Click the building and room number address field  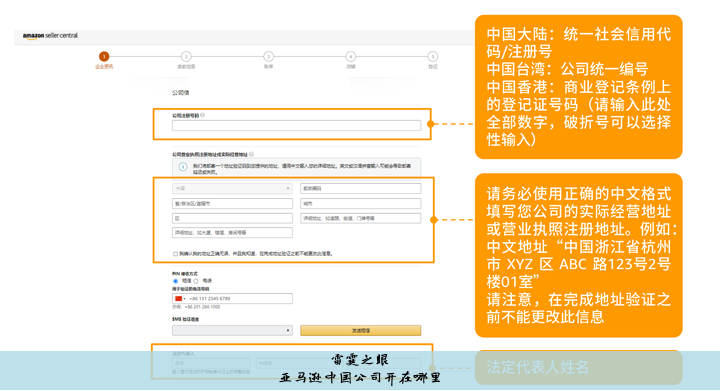(232, 233)
